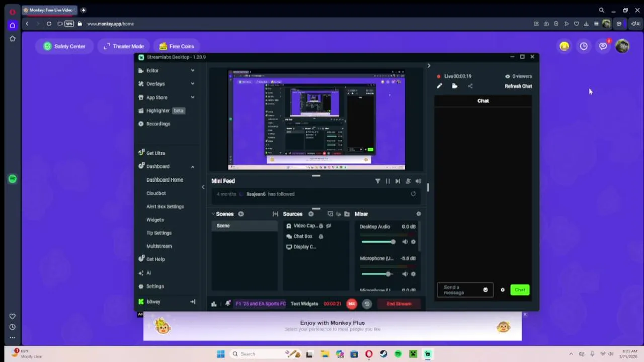Viewport: 644px width, 362px height.
Task: Open Cloudbot from Dashboard submenu
Action: pyautogui.click(x=156, y=193)
